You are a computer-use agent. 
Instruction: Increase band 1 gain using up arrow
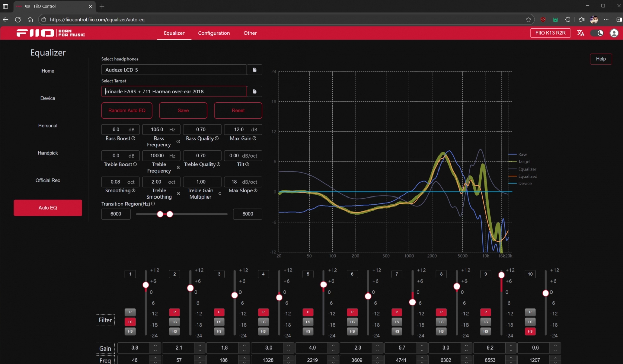click(x=155, y=345)
